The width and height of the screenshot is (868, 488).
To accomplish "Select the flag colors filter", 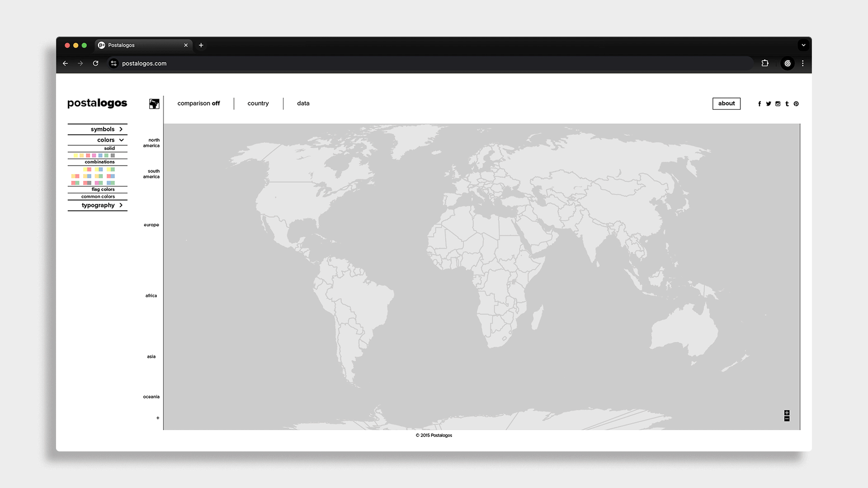I will 103,189.
